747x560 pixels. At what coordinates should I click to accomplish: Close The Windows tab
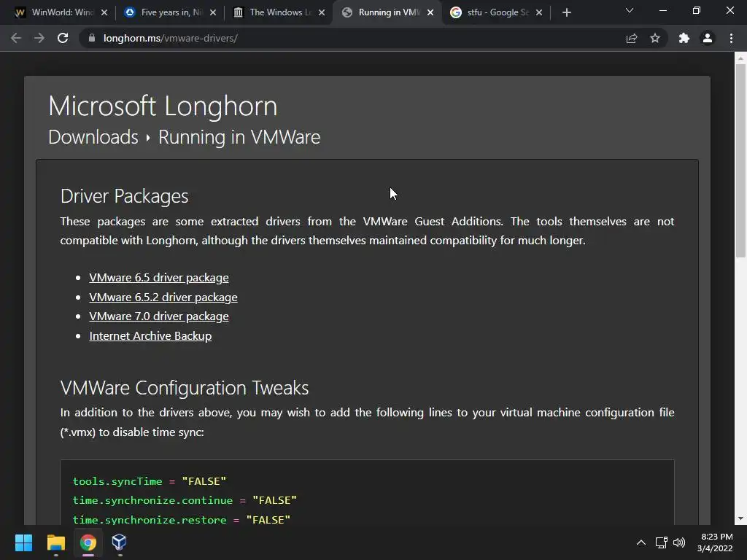click(x=322, y=12)
